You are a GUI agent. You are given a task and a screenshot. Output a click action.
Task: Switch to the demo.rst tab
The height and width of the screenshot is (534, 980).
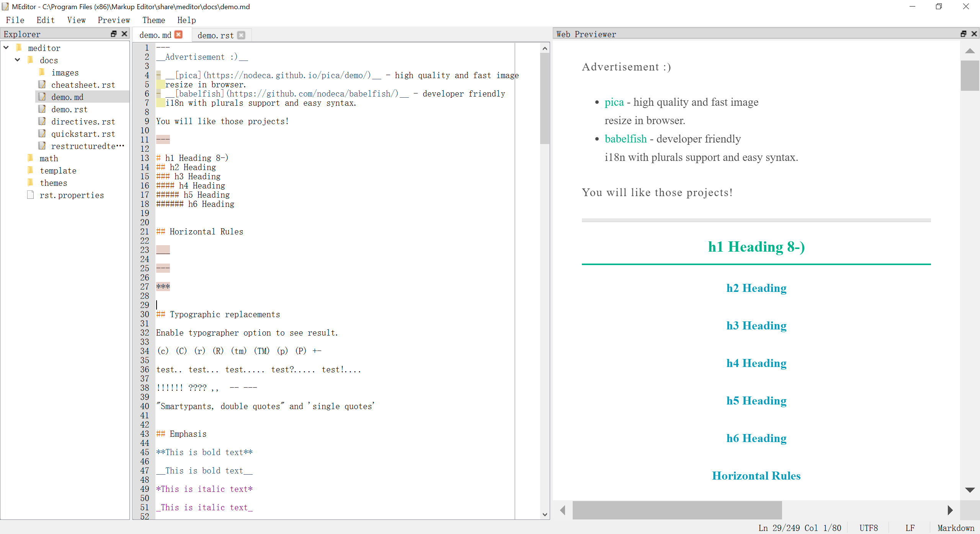[216, 35]
